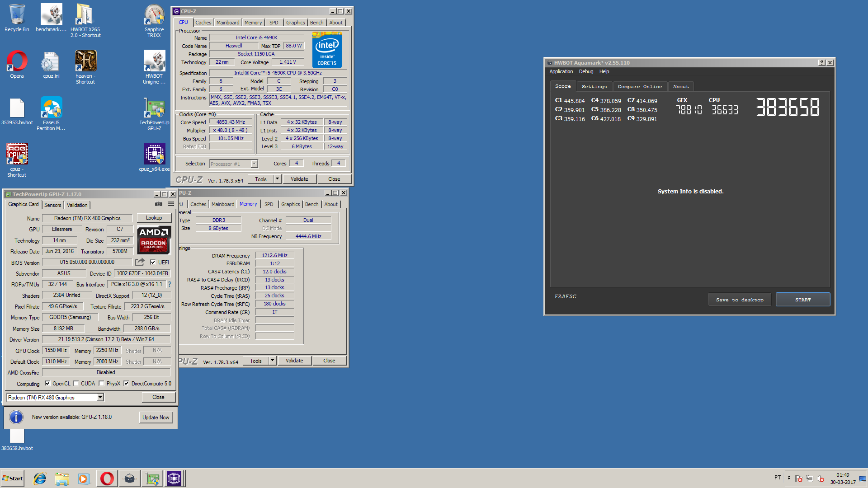Open the Debug menu in Aquamark
Screen dimensions: 868x488
pyautogui.click(x=586, y=71)
